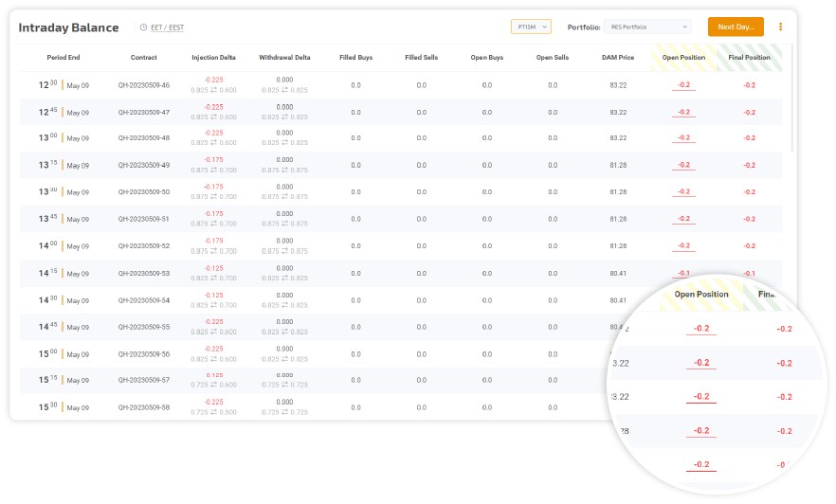Screen dimensions: 836x504
Task: Click the 13:00 May 09 period cell
Action: [x=64, y=138]
